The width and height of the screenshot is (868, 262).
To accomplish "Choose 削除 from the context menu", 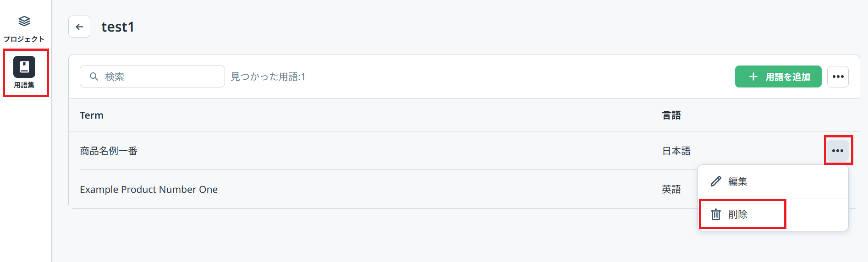I will pyautogui.click(x=738, y=214).
